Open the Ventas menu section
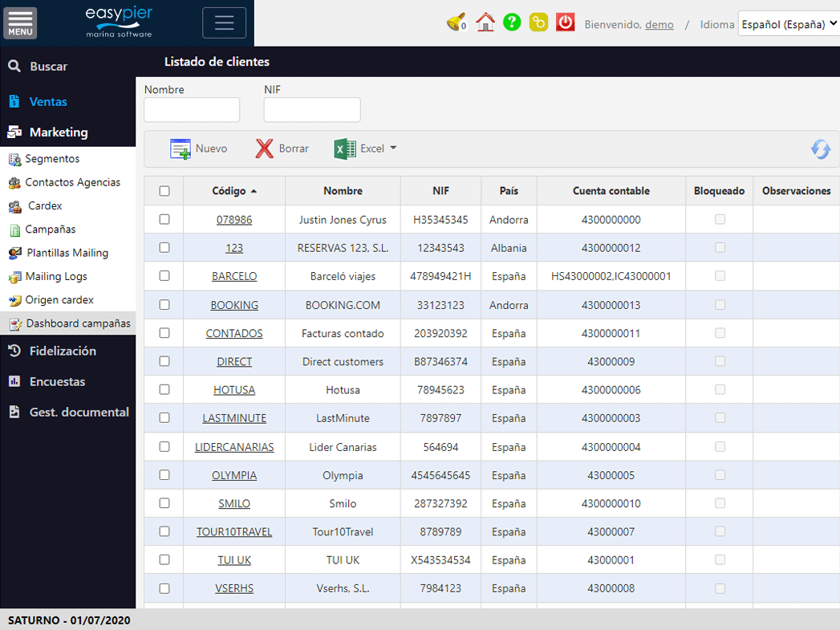The height and width of the screenshot is (630, 840). tap(48, 101)
